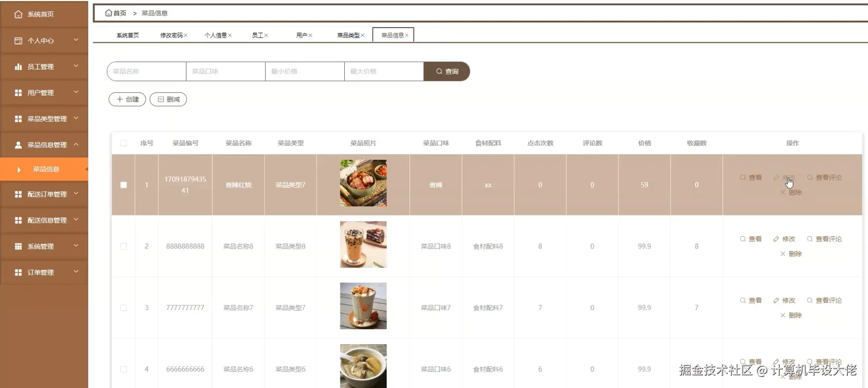Image resolution: width=868 pixels, height=388 pixels.
Task: Click 修改 pencil icon for row 8888888888
Action: click(x=776, y=239)
